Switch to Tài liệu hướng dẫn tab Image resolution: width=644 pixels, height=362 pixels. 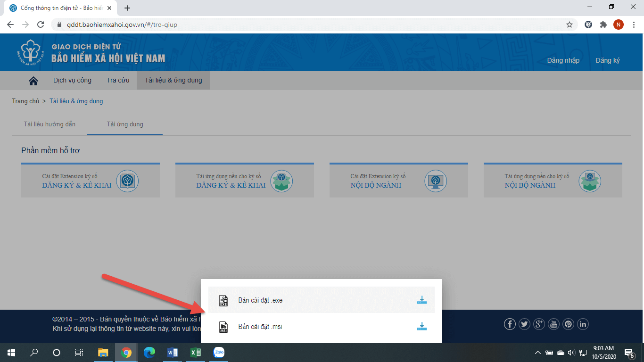pos(50,124)
